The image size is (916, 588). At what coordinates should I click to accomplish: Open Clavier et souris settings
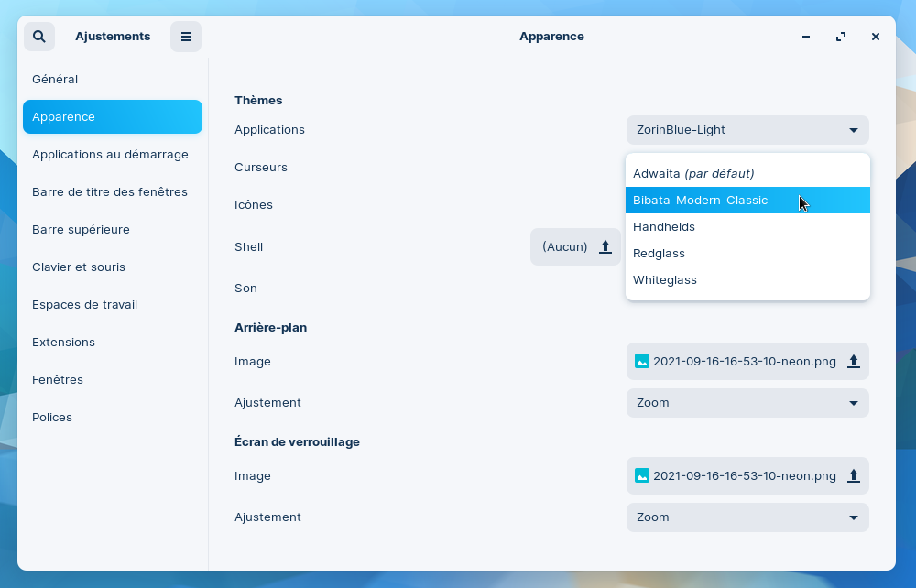coord(79,267)
